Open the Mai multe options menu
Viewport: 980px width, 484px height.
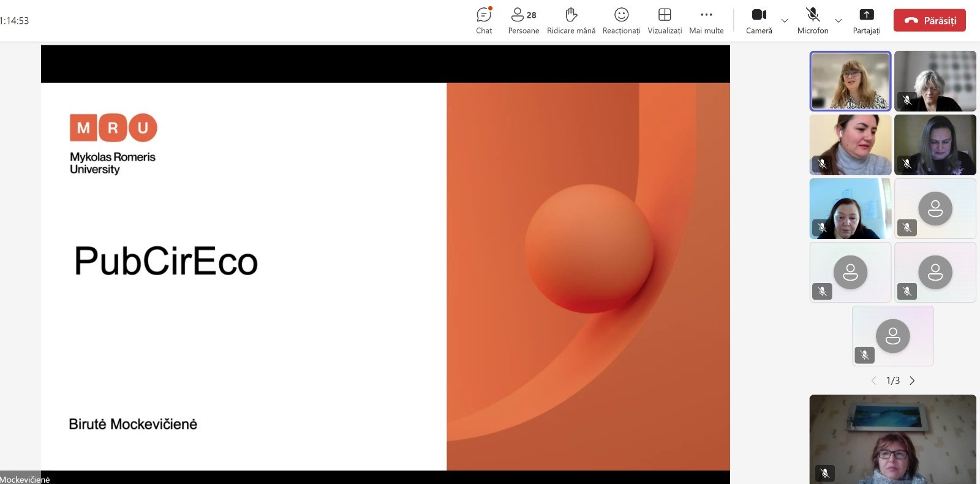(x=706, y=20)
